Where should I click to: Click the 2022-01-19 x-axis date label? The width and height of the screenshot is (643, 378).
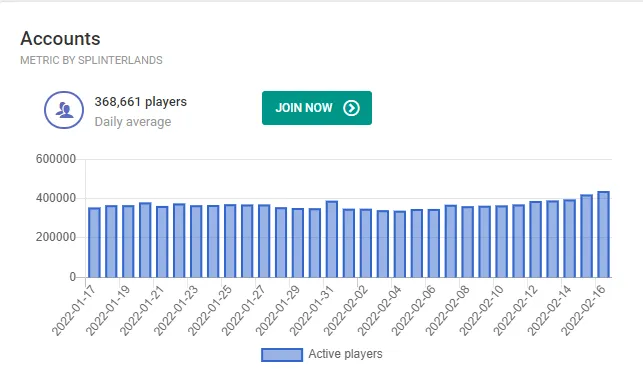(x=108, y=310)
